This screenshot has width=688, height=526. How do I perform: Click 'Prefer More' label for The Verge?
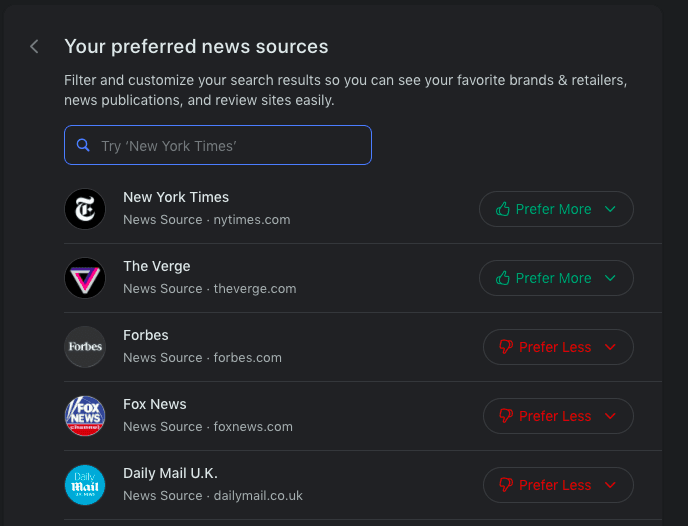click(x=553, y=278)
